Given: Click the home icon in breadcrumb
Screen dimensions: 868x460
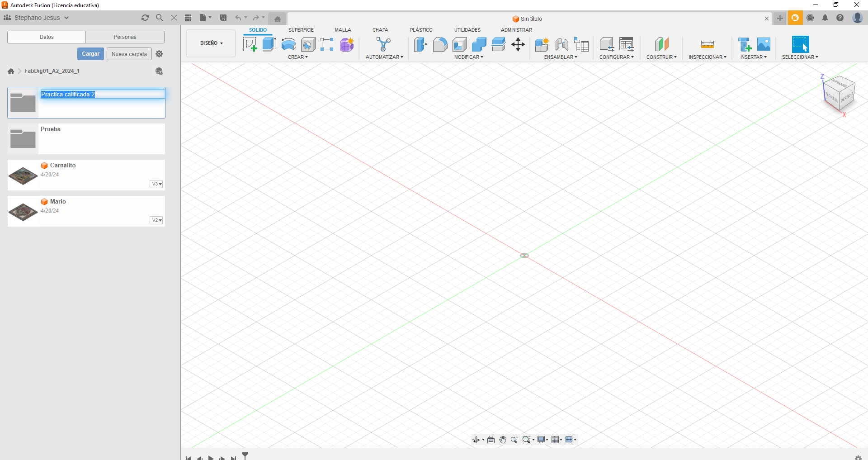Looking at the screenshot, I should [11, 71].
